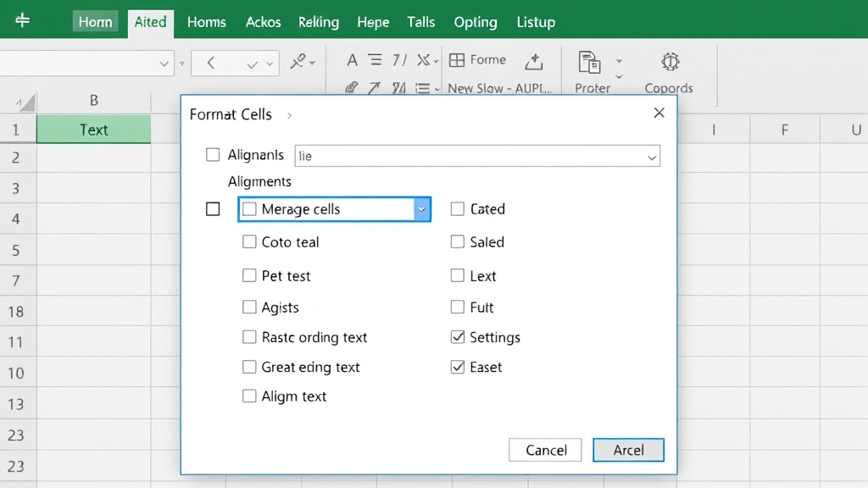Check the Great eding text option
Screen dimensions: 868x488
249,367
